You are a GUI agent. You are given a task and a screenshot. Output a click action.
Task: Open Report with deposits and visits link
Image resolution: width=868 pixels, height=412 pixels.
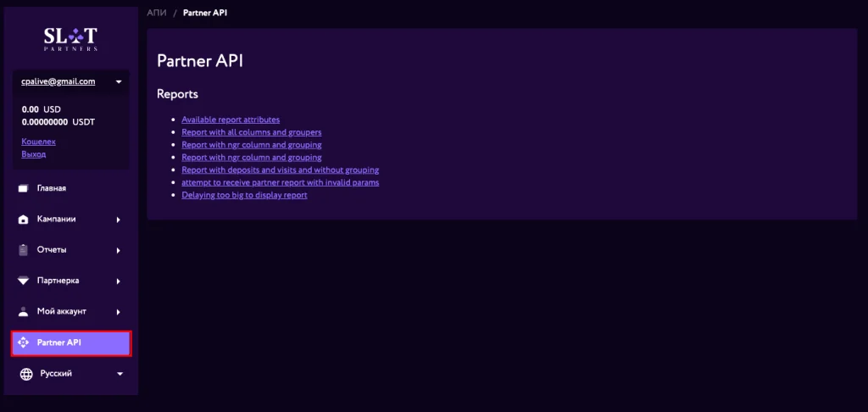click(280, 170)
